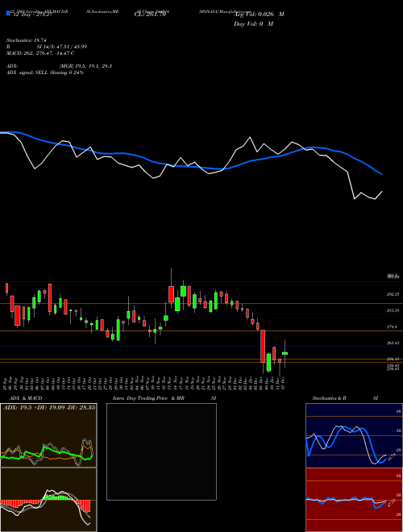Open the blue Stochastics chart panel
The height and width of the screenshot is (532, 403).
(x=354, y=435)
